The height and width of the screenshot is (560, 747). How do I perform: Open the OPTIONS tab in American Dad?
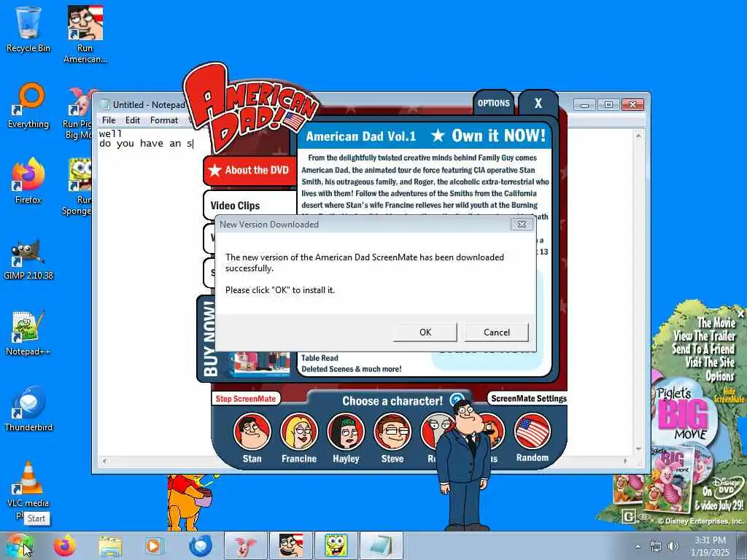tap(494, 104)
